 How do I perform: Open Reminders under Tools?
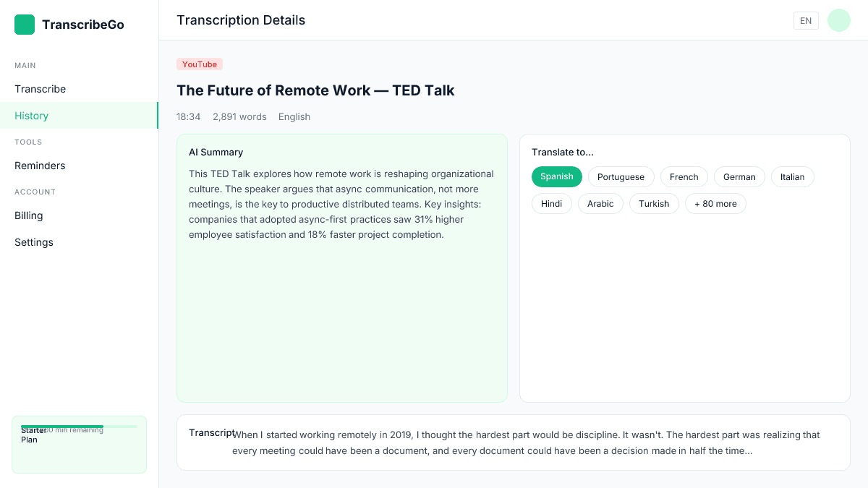pyautogui.click(x=40, y=166)
